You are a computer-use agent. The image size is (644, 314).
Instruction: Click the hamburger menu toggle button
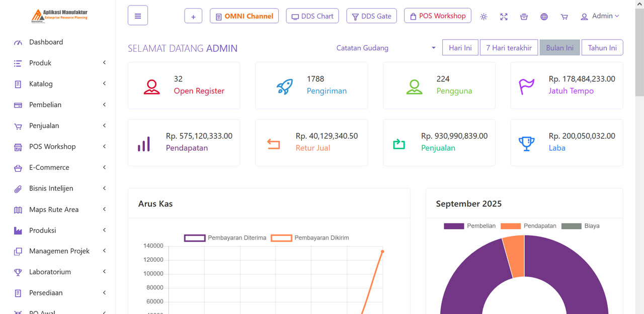pos(138,16)
